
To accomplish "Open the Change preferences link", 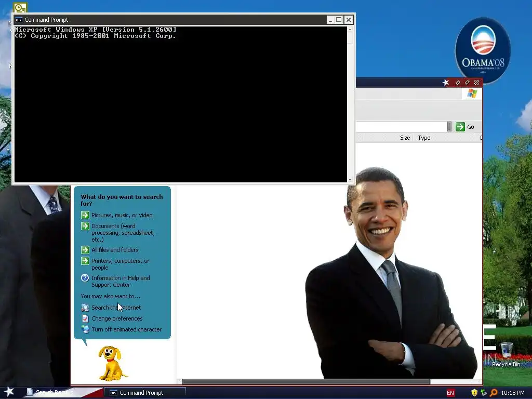I will point(117,318).
